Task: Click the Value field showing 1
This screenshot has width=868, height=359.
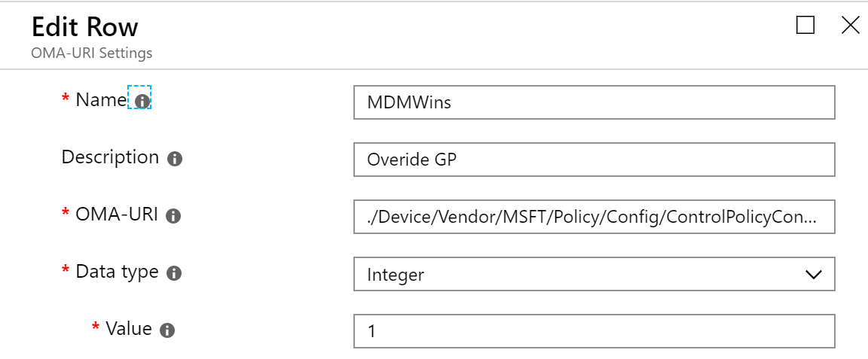Action: (x=594, y=331)
